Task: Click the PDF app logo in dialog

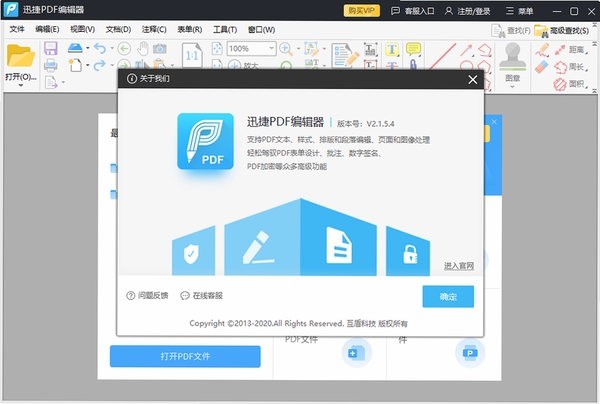Action: [x=205, y=141]
